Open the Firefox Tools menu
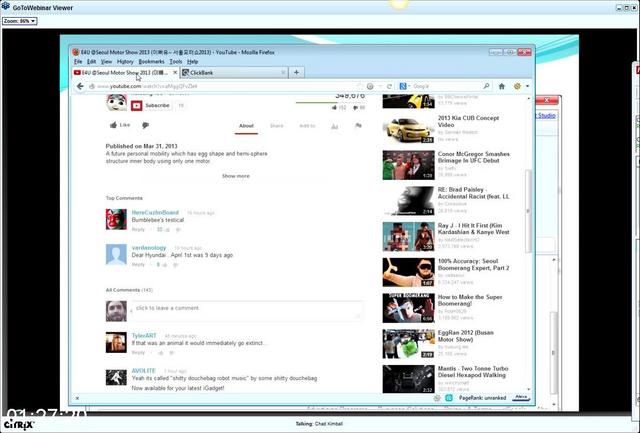The image size is (640, 433). (x=176, y=62)
